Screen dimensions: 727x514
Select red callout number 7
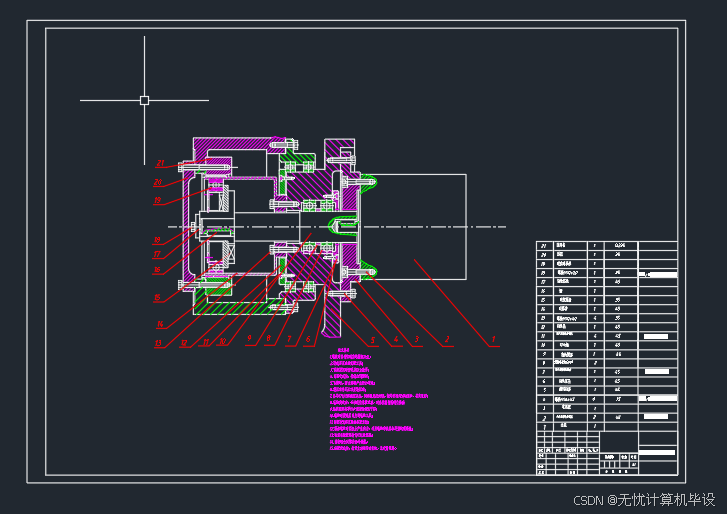tap(289, 339)
